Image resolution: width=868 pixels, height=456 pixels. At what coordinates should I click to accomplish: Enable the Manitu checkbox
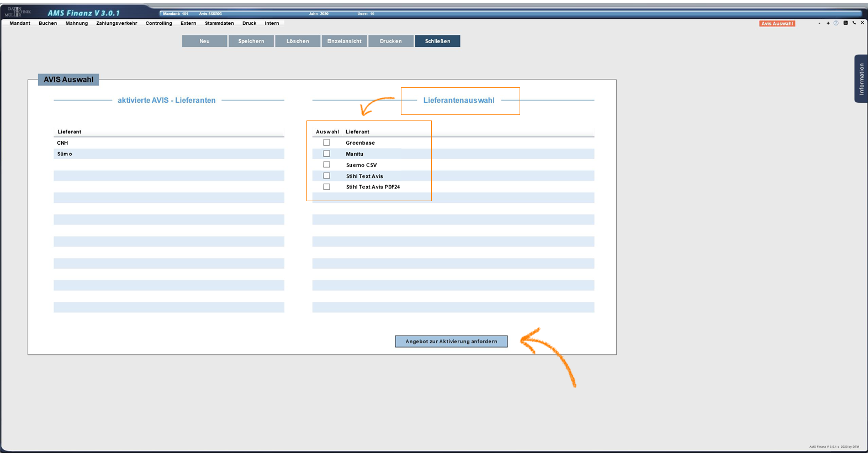326,154
